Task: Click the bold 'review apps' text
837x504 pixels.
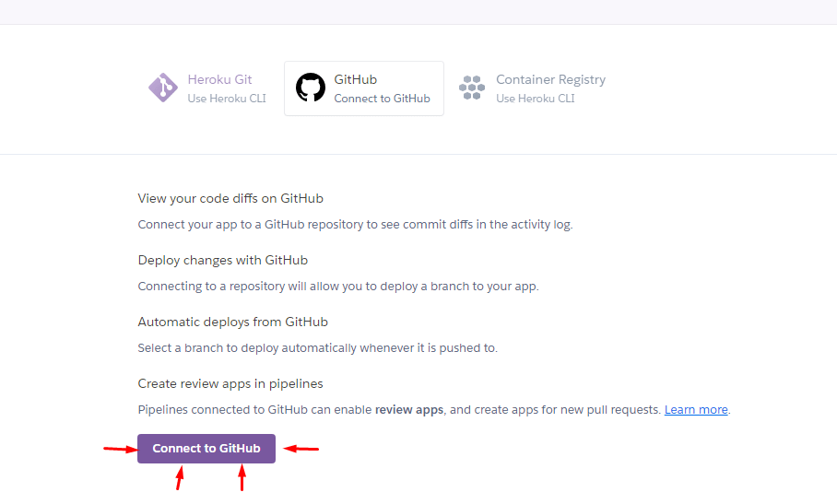Action: (x=409, y=410)
